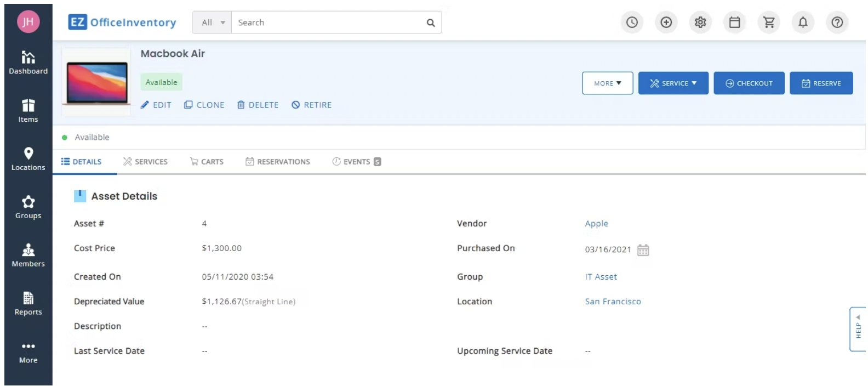Expand the MORE dropdown button
The width and height of the screenshot is (868, 386).
(607, 83)
